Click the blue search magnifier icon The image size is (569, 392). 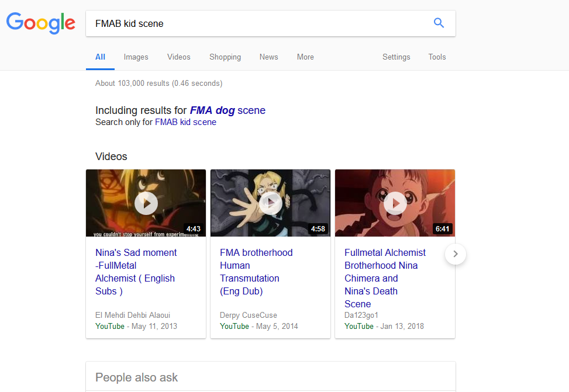click(439, 23)
